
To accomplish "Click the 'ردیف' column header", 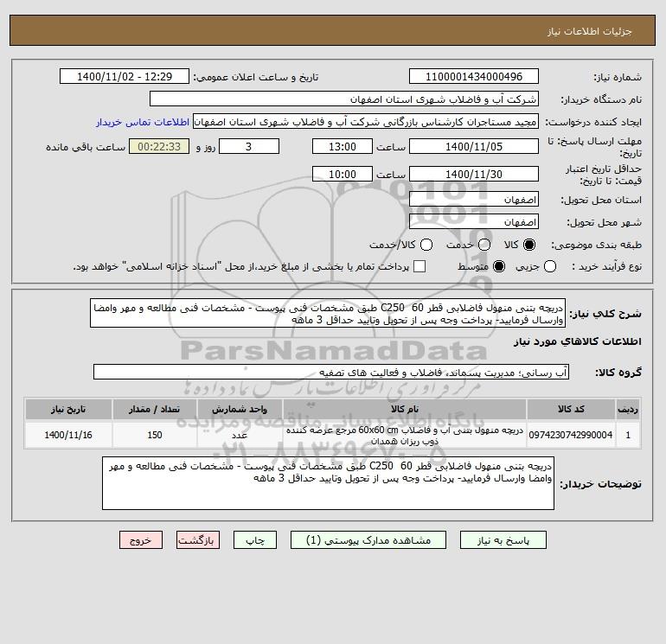I will coord(628,409).
